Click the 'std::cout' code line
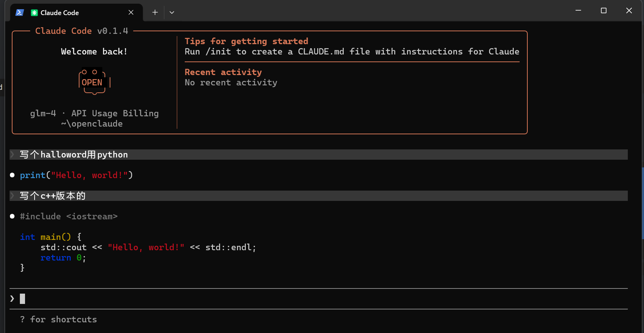 click(148, 247)
